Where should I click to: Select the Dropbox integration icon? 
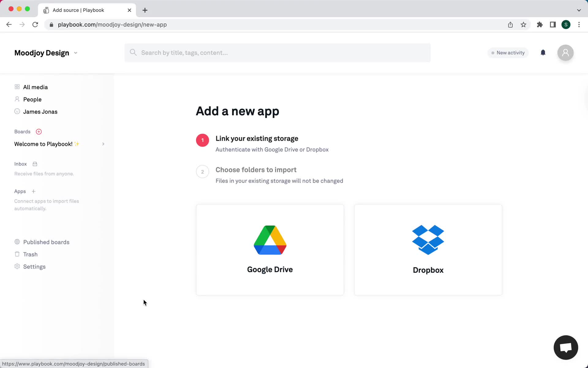[428, 240]
